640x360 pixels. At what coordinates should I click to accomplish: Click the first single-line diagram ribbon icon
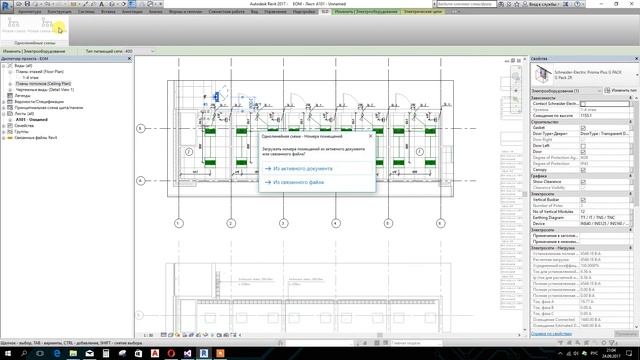click(x=13, y=23)
